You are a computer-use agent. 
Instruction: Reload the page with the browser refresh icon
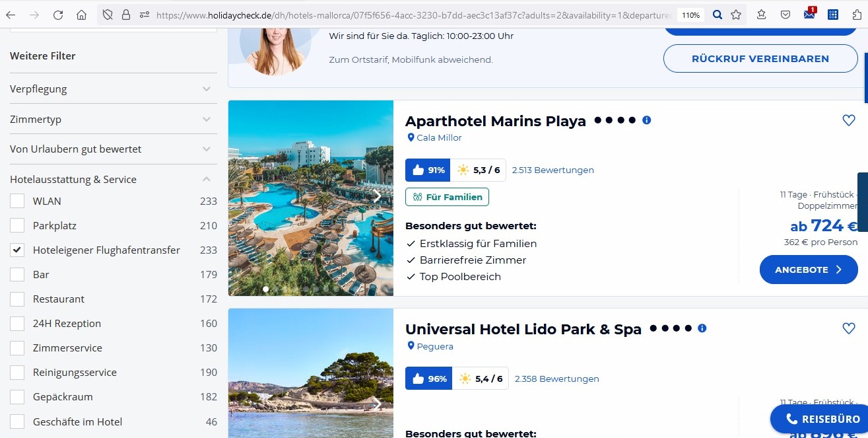pyautogui.click(x=58, y=15)
